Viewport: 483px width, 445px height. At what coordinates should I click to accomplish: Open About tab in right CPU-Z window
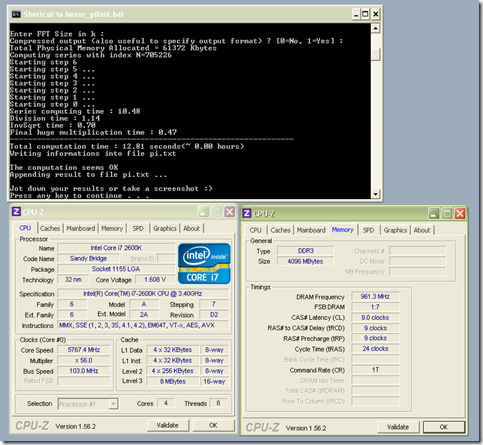(422, 230)
